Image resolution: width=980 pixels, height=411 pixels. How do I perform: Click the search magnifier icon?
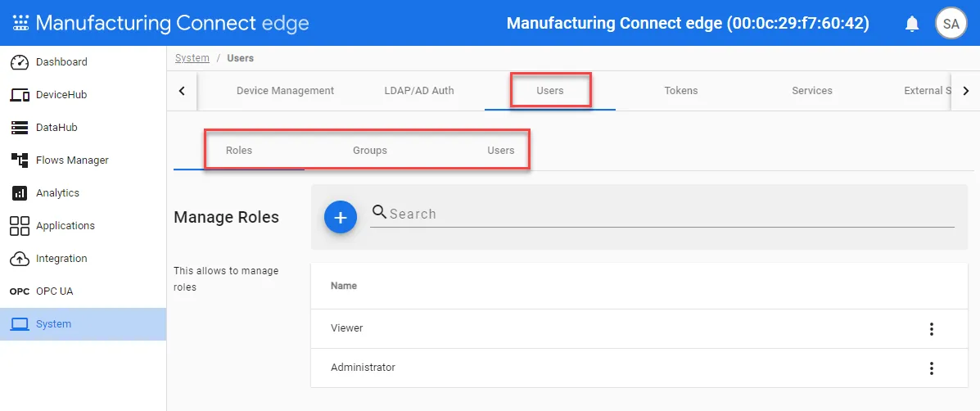click(379, 212)
